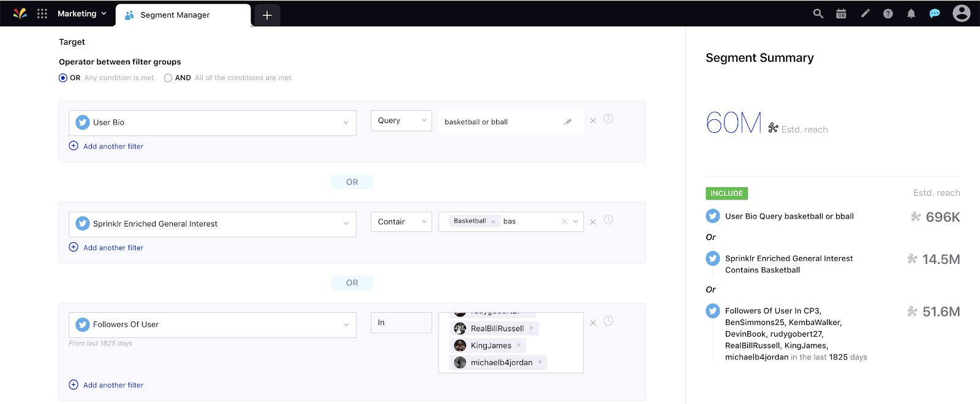Click the 60M estimated reach value
980x404 pixels.
click(734, 123)
